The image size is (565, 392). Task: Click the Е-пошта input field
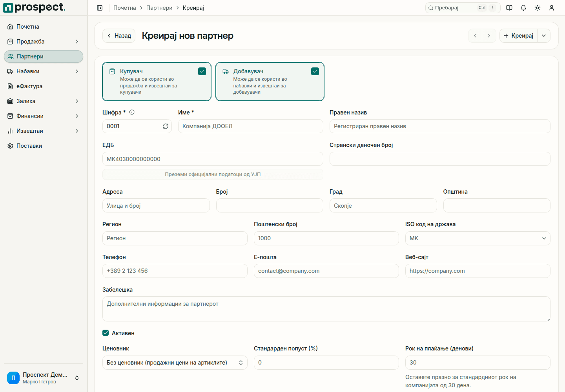point(326,271)
